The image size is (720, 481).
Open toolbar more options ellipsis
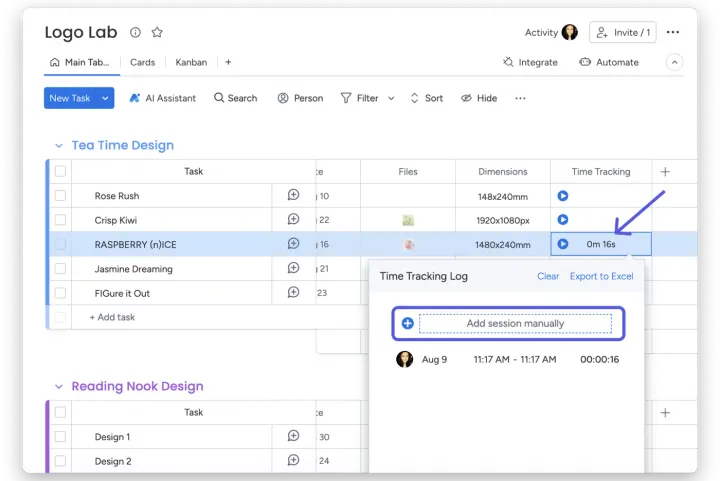(520, 98)
